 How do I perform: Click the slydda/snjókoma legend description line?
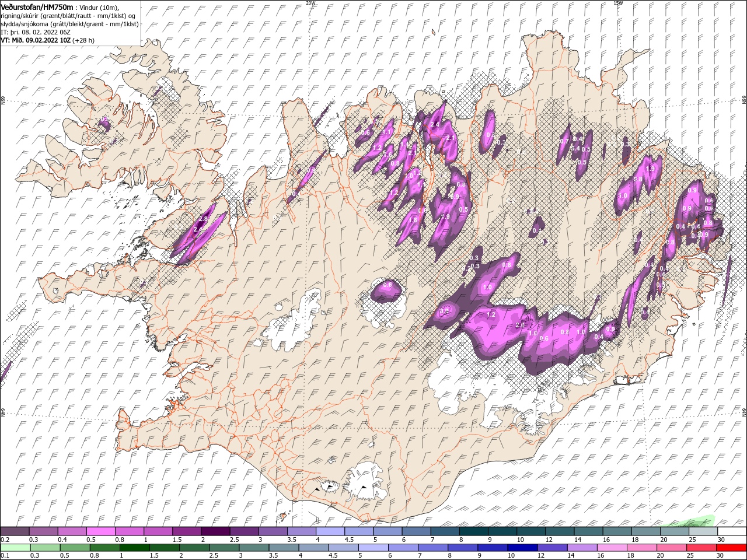(x=69, y=23)
